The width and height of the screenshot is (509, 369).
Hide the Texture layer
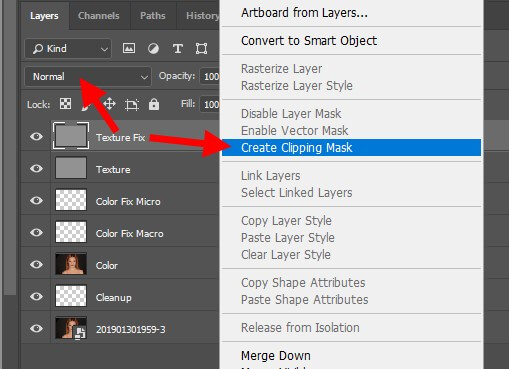pyautogui.click(x=36, y=168)
